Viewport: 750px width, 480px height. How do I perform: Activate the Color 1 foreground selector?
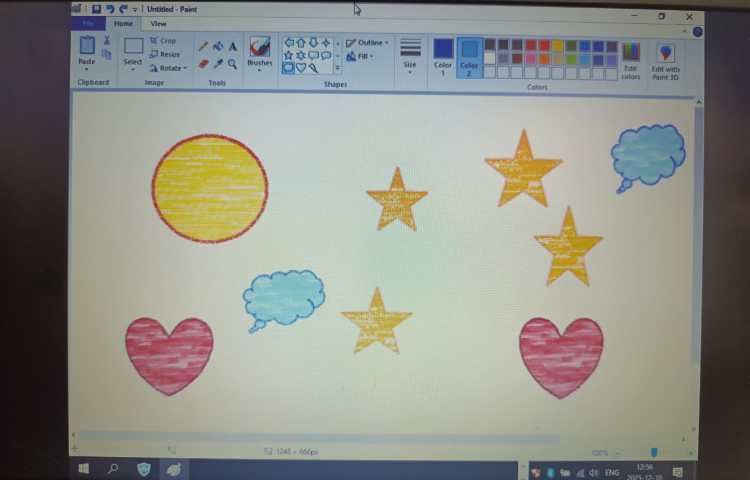pos(443,56)
